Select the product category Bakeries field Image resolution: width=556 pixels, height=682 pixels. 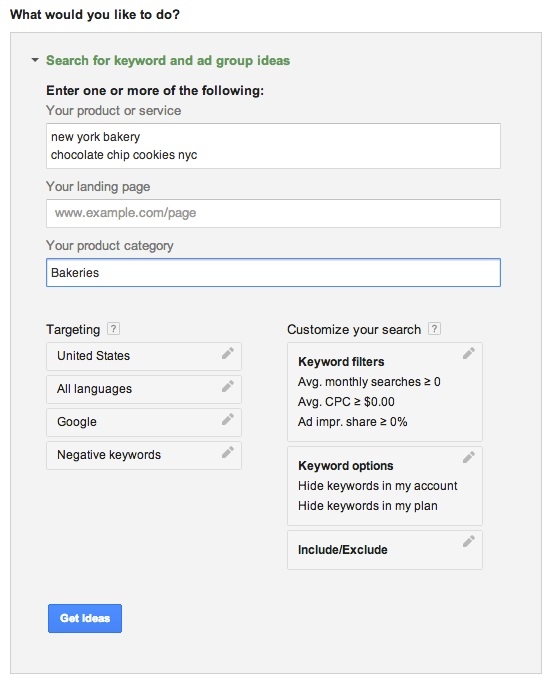click(x=273, y=273)
